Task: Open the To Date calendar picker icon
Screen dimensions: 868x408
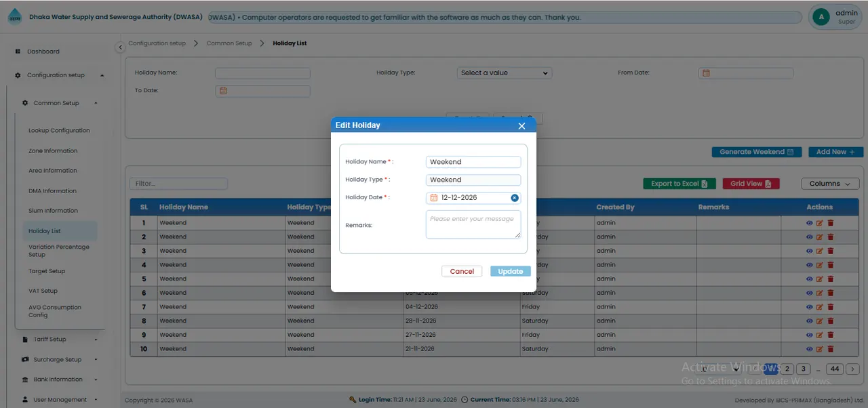Action: point(223,91)
